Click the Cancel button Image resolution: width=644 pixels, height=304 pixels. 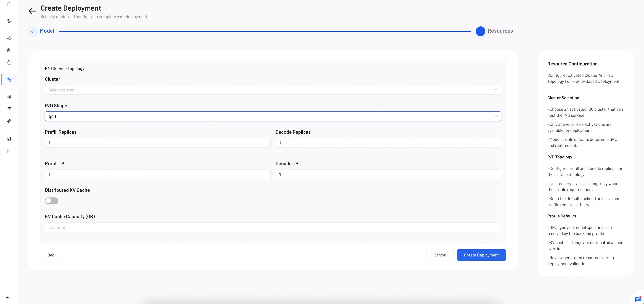(440, 255)
